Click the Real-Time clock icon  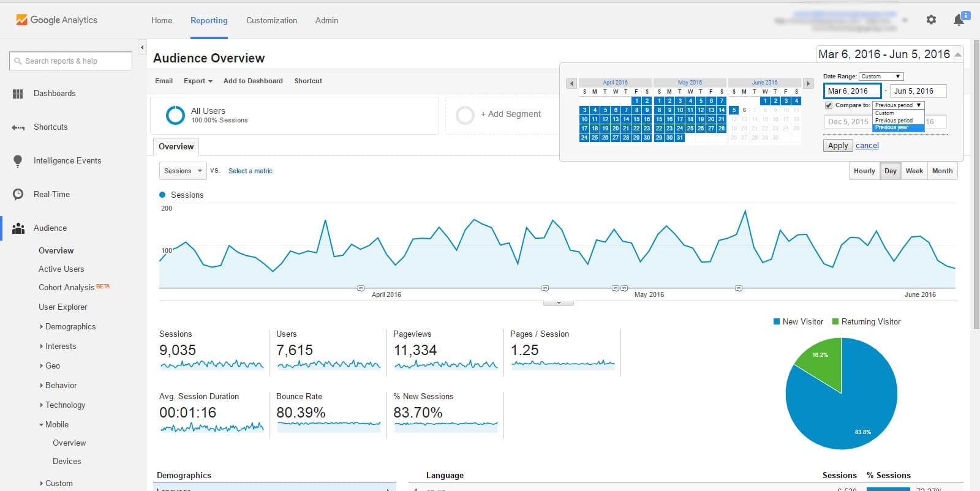tap(18, 195)
